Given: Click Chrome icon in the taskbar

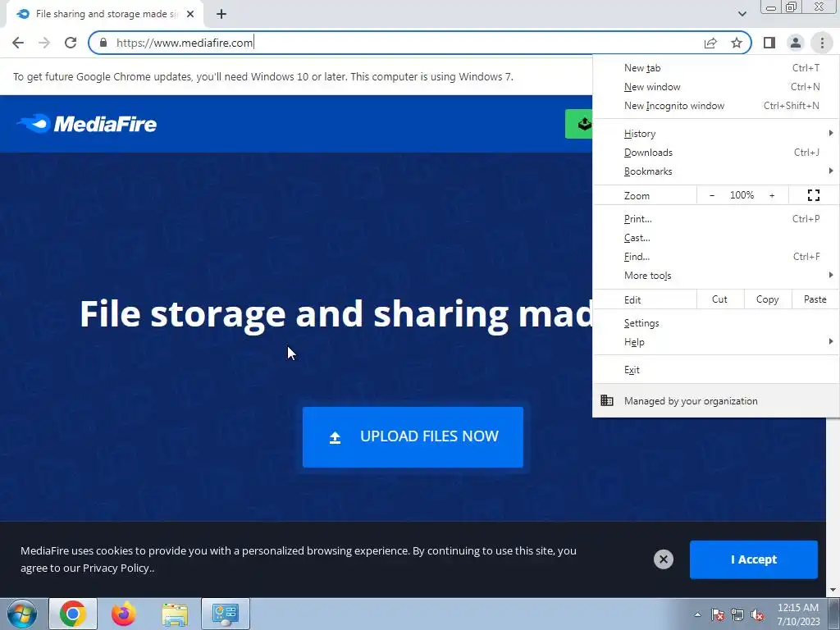Looking at the screenshot, I should pos(73,614).
